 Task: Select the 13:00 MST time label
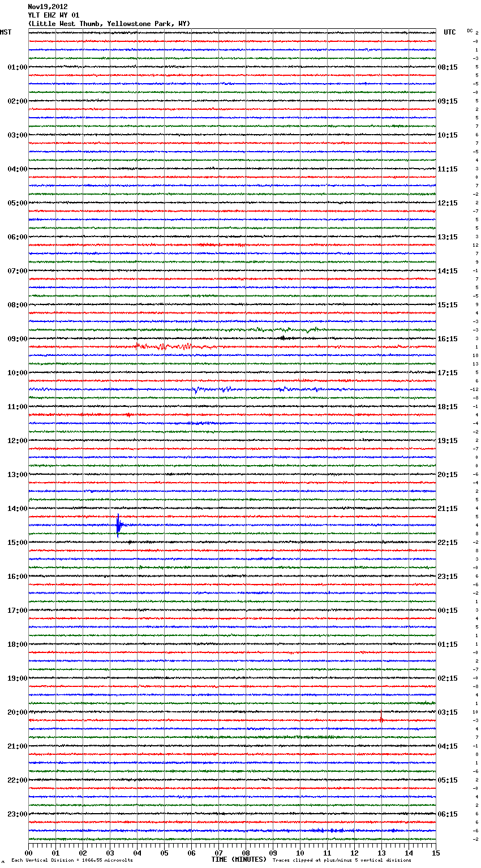point(18,475)
